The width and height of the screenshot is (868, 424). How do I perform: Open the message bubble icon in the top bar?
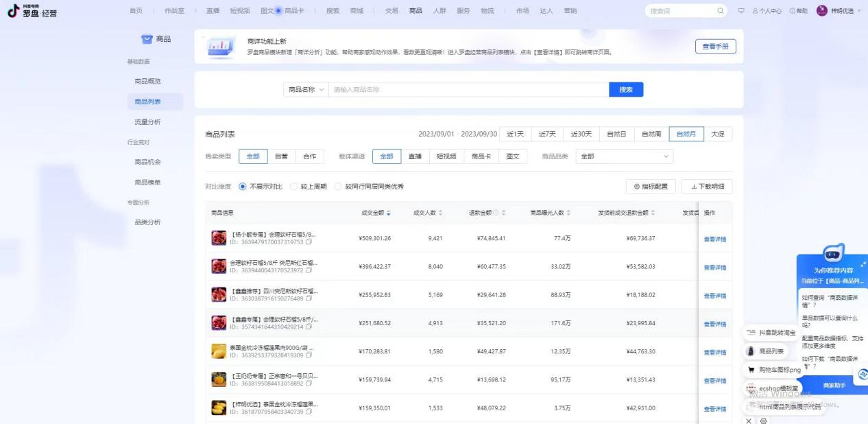click(x=741, y=10)
